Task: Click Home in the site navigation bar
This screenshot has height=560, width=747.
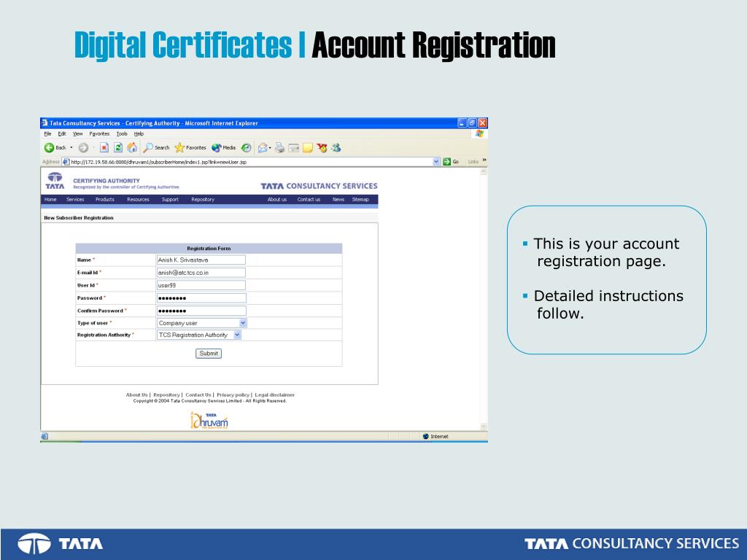Action: pyautogui.click(x=50, y=200)
